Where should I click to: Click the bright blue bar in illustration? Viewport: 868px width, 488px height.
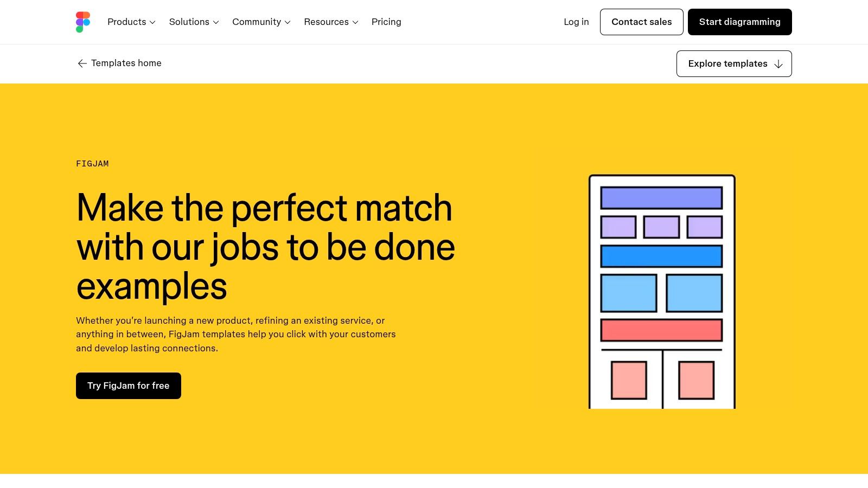661,256
